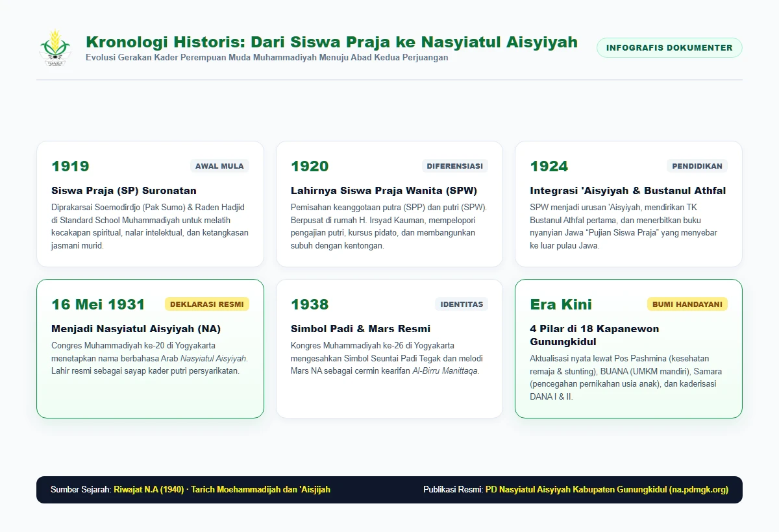Click the Publikasi Resmi label in footer
The image size is (779, 532).
click(x=453, y=490)
